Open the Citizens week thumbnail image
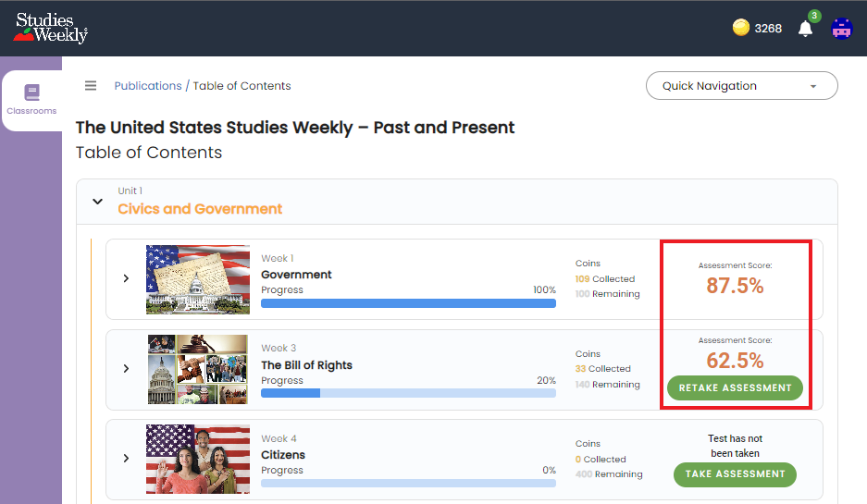Image resolution: width=867 pixels, height=504 pixels. (x=198, y=459)
